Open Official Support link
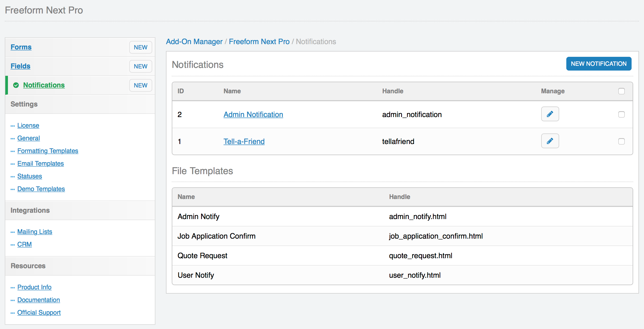Image resolution: width=644 pixels, height=329 pixels. coord(39,313)
